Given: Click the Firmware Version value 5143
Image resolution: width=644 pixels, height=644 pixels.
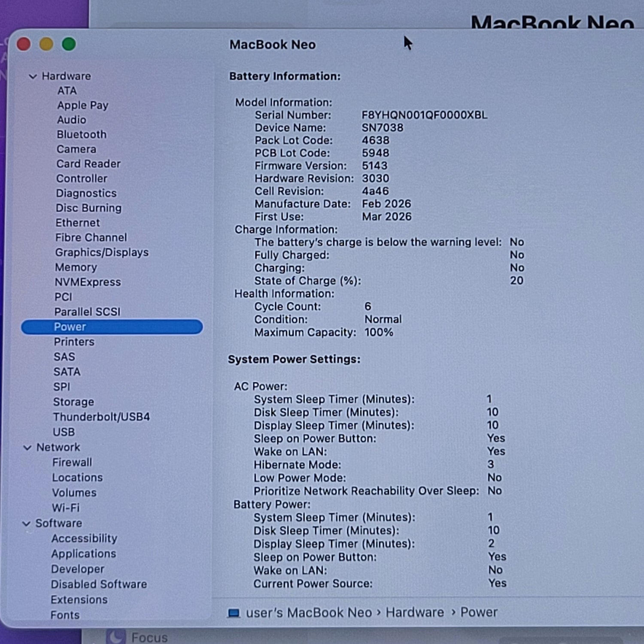Looking at the screenshot, I should pos(375,166).
